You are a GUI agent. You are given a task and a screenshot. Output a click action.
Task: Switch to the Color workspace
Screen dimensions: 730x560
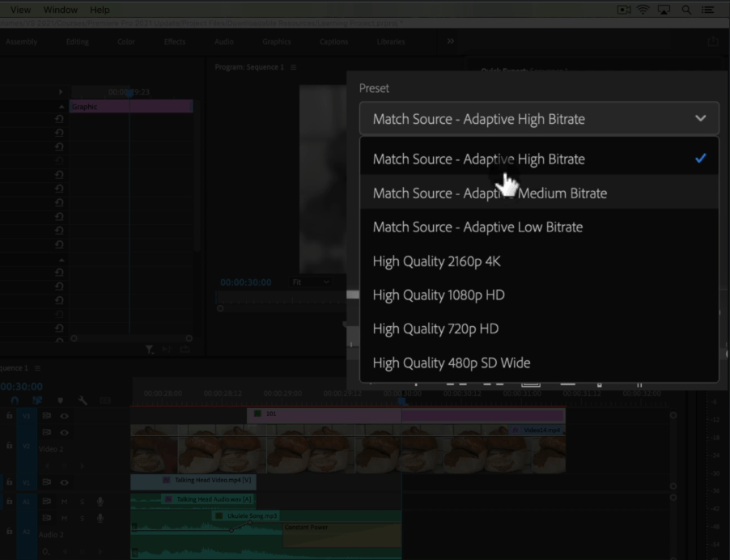(x=126, y=41)
